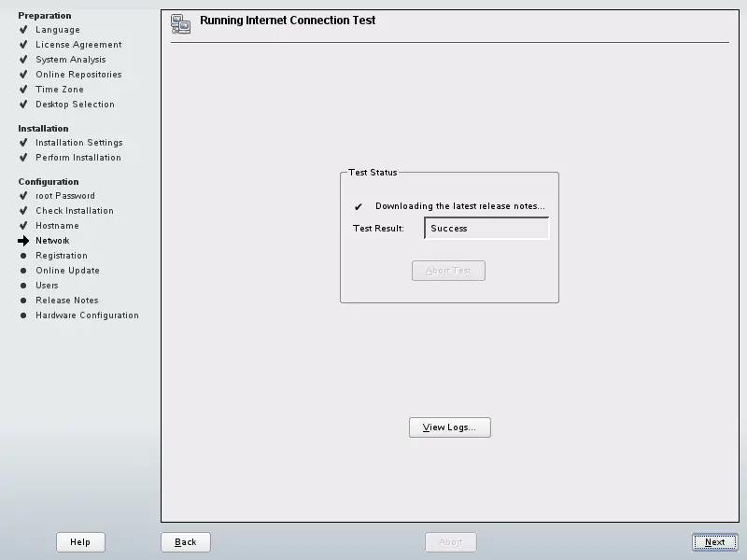The image size is (747, 560).
Task: Click the checkmark beside root Password
Action: pos(23,196)
